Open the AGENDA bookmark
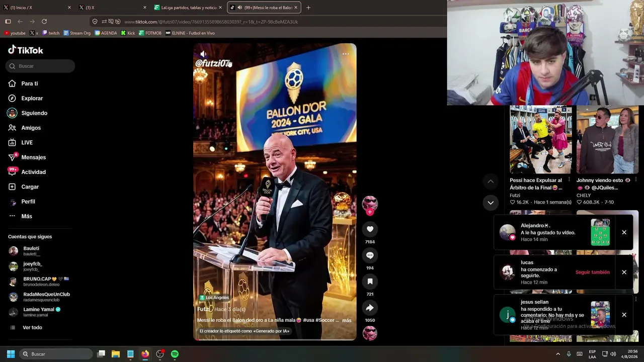This screenshot has width=644, height=362. (106, 33)
